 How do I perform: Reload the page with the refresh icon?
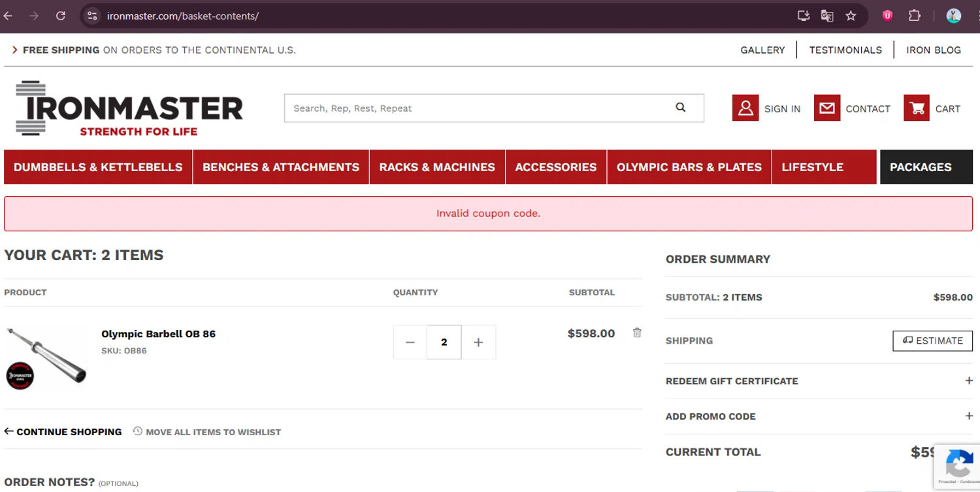pyautogui.click(x=61, y=16)
